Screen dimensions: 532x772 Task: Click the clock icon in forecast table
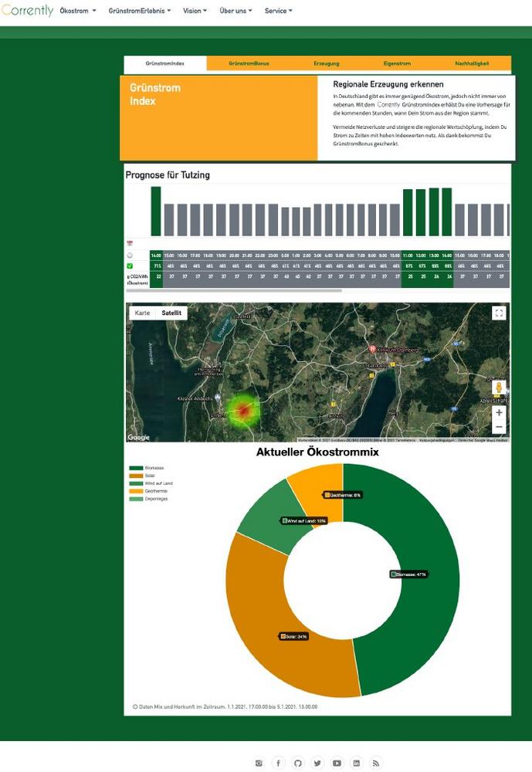[130, 256]
